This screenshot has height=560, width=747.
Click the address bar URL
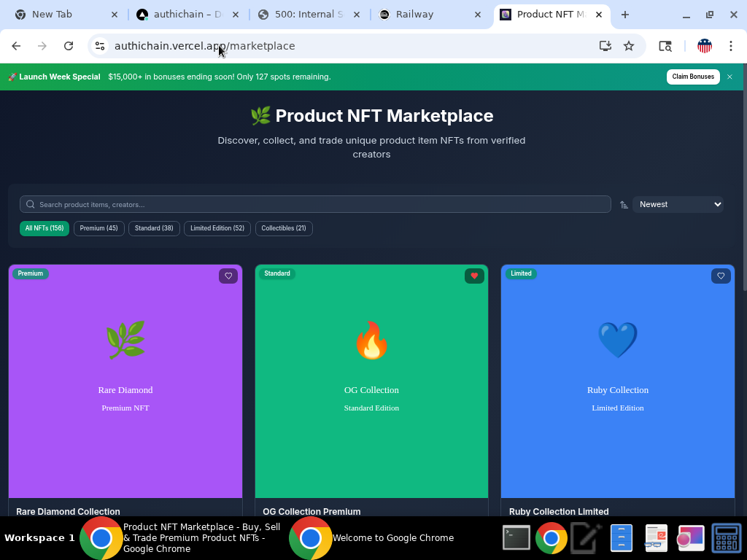coord(205,46)
